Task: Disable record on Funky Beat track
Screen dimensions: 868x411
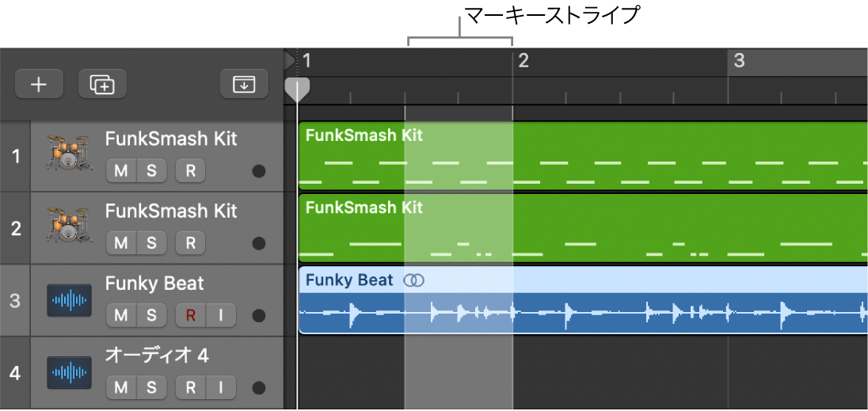Action: click(x=190, y=315)
